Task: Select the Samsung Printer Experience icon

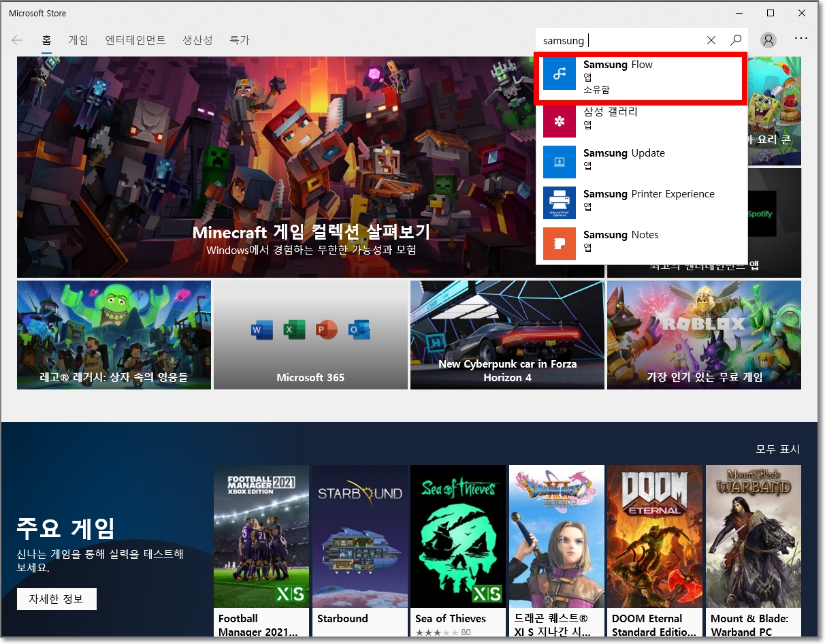Action: (x=560, y=203)
